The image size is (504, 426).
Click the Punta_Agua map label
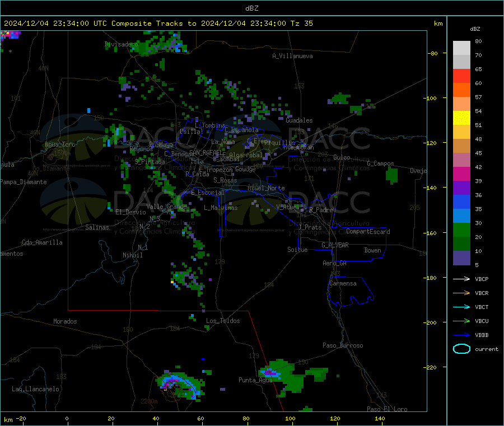coord(255,380)
